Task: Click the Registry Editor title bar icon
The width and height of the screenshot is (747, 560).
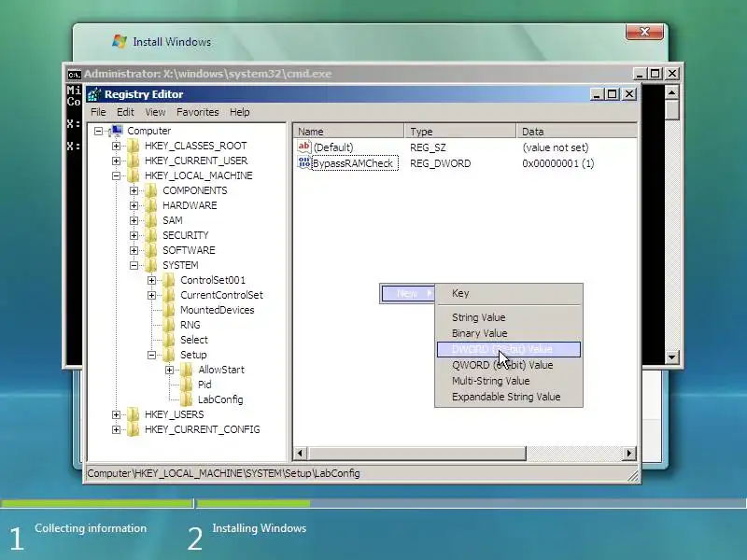Action: pyautogui.click(x=94, y=94)
